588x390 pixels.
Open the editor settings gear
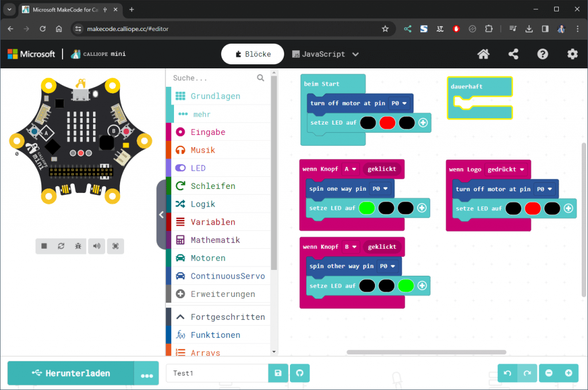[572, 54]
